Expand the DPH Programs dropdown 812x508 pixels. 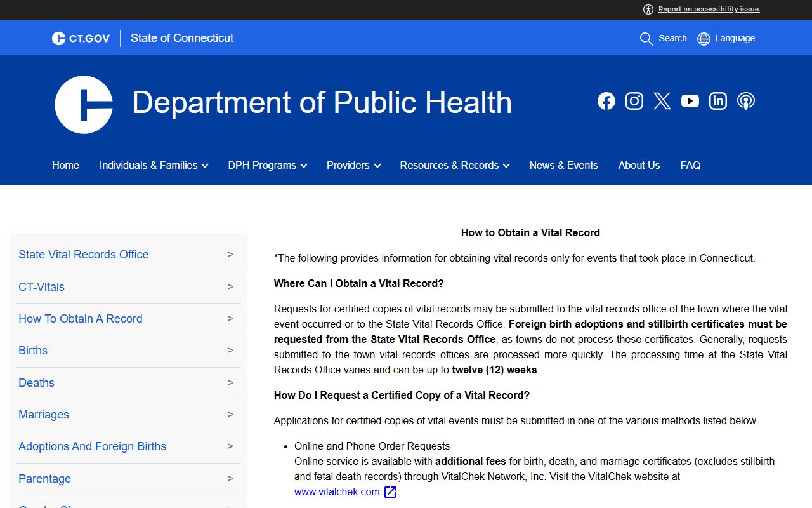click(x=268, y=165)
